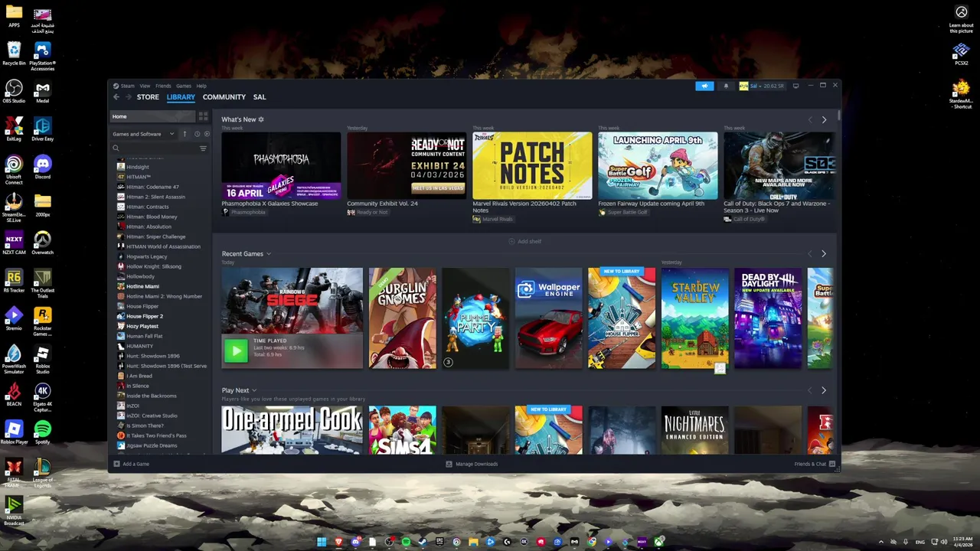Image resolution: width=980 pixels, height=551 pixels.
Task: Sort library with the up arrow icon
Action: coord(185,134)
